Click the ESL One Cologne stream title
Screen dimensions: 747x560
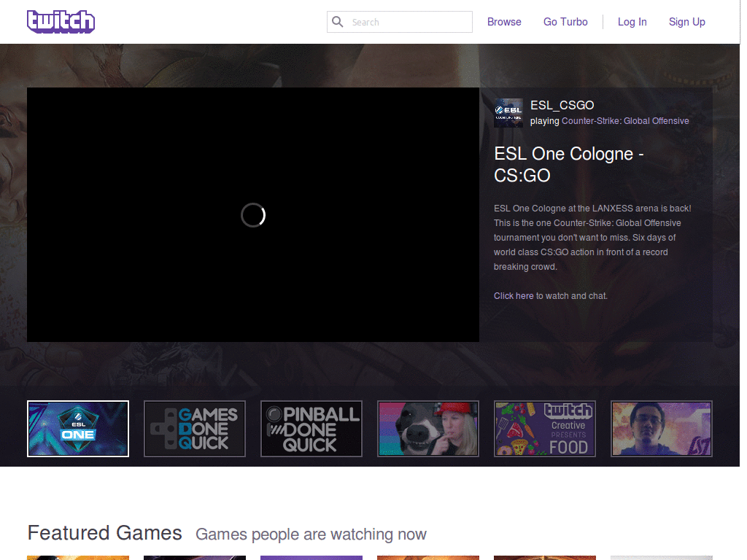[569, 165]
